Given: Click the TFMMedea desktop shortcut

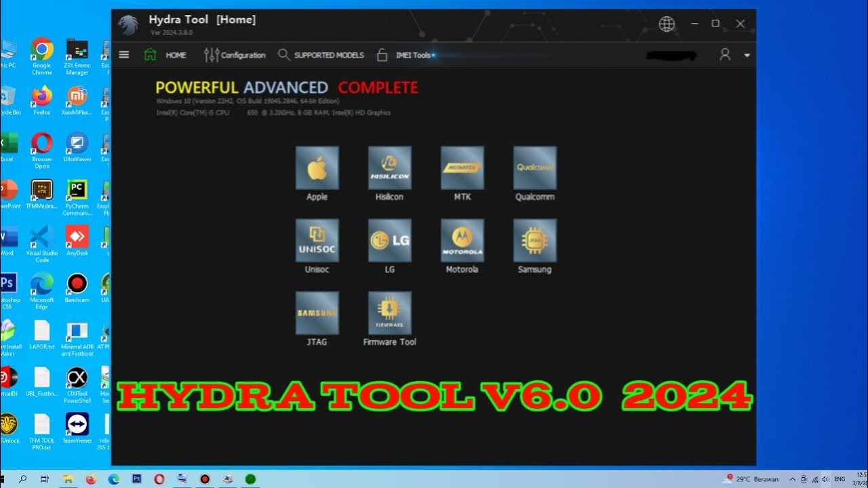Looking at the screenshot, I should [x=42, y=194].
